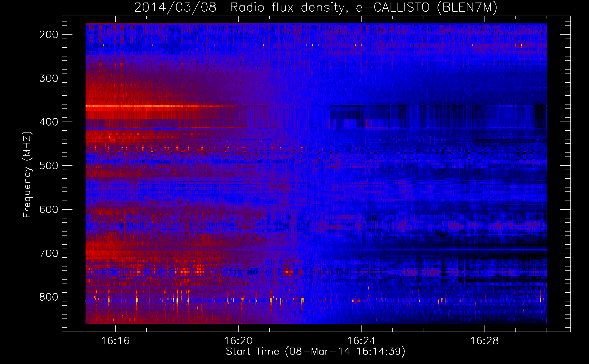Click the '16:28' time axis label

tap(485, 341)
